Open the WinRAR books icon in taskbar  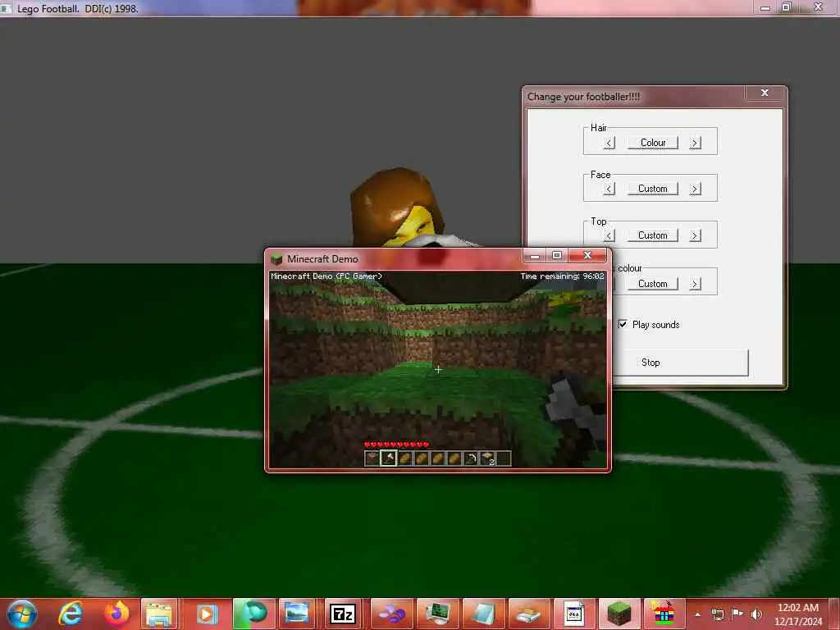pyautogui.click(x=663, y=614)
